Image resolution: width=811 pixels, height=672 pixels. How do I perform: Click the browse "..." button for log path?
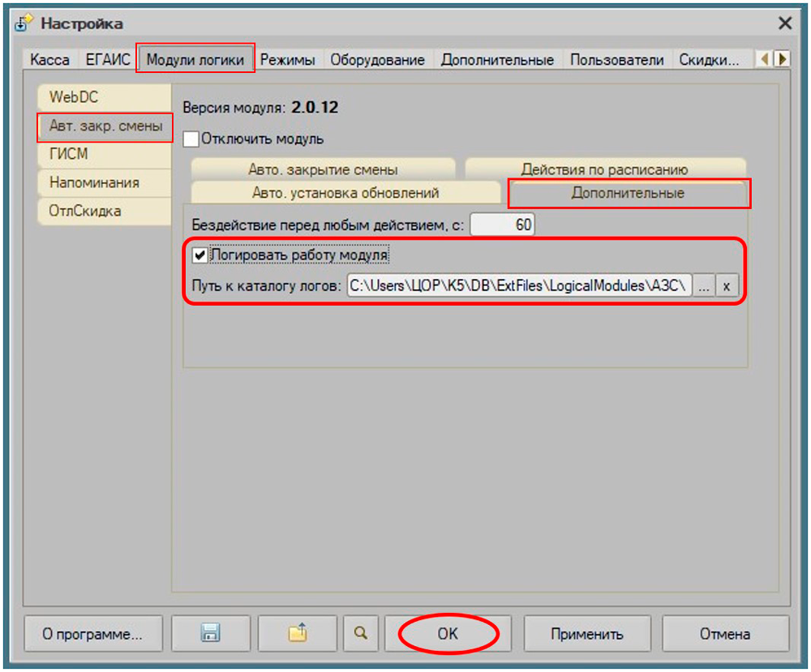pyautogui.click(x=704, y=286)
